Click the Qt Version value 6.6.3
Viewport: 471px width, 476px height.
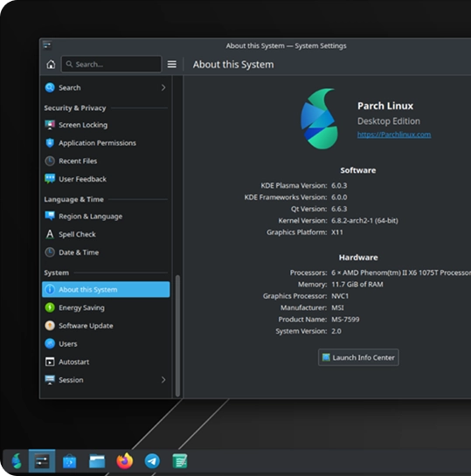coord(339,209)
